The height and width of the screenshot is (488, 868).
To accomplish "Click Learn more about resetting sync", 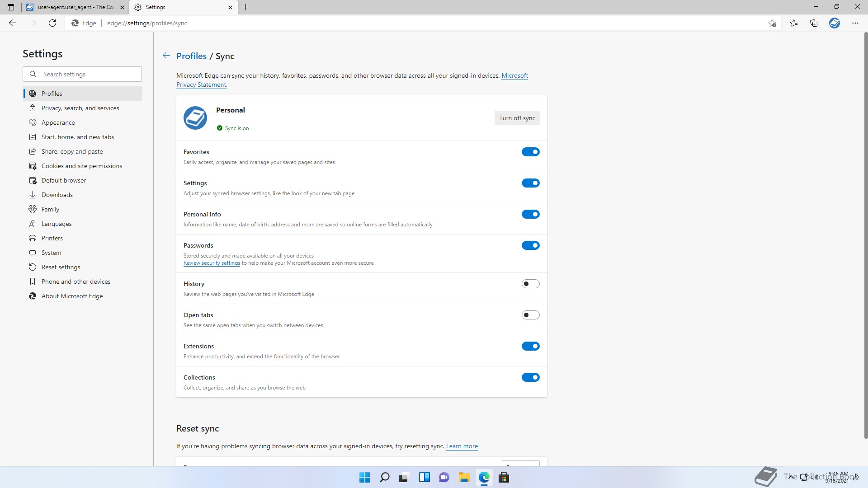I will (462, 446).
